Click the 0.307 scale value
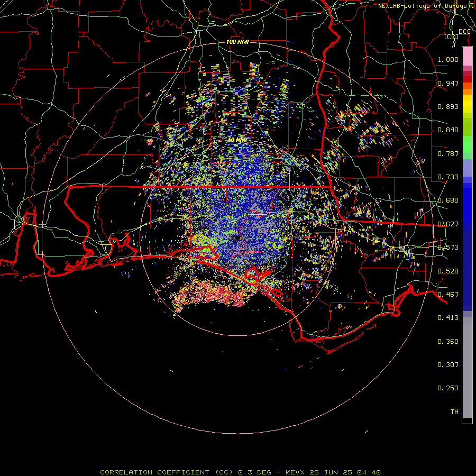 pos(448,365)
